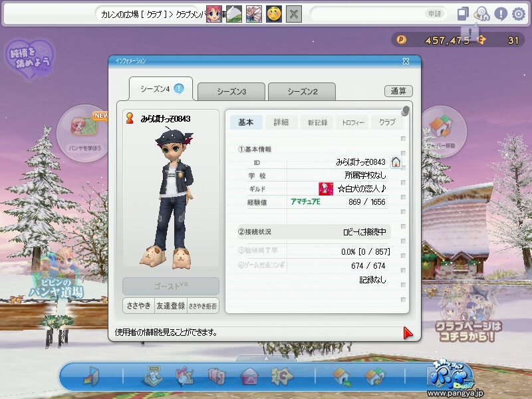
Task: Click the house with green arrow icon
Action: click(342, 376)
